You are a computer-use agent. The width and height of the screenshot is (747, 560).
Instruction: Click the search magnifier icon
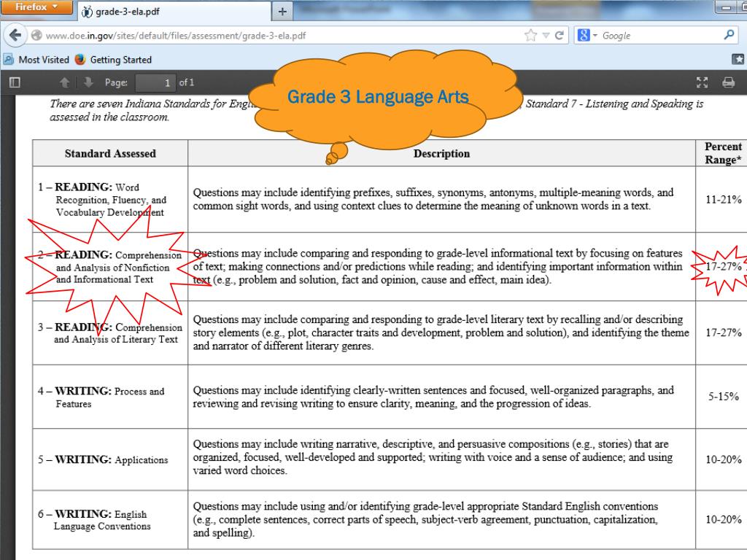729,35
